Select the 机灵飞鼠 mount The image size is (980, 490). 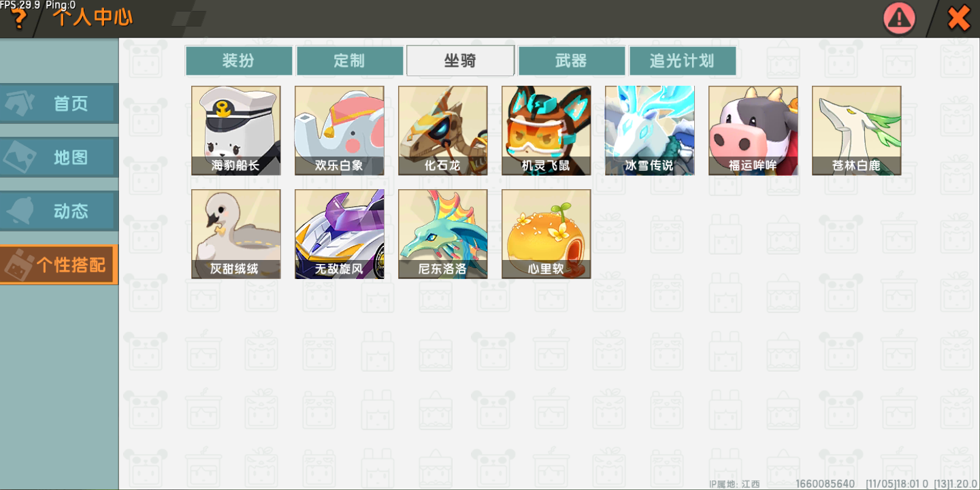tap(546, 131)
